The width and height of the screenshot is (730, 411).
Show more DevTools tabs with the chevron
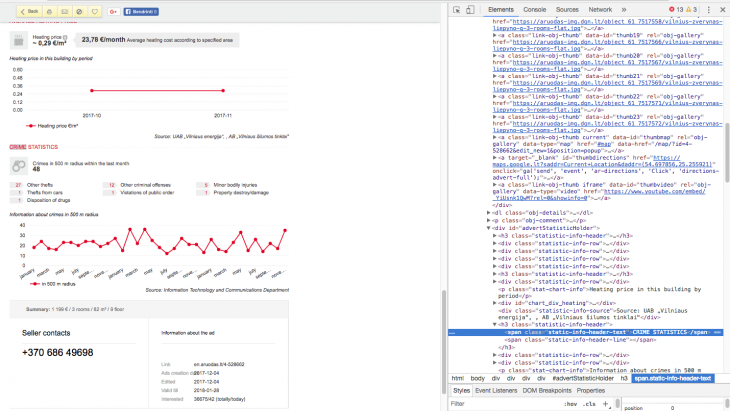(622, 9)
